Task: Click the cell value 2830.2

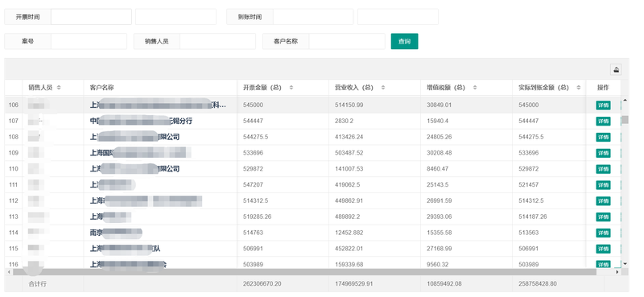Action: coord(344,122)
